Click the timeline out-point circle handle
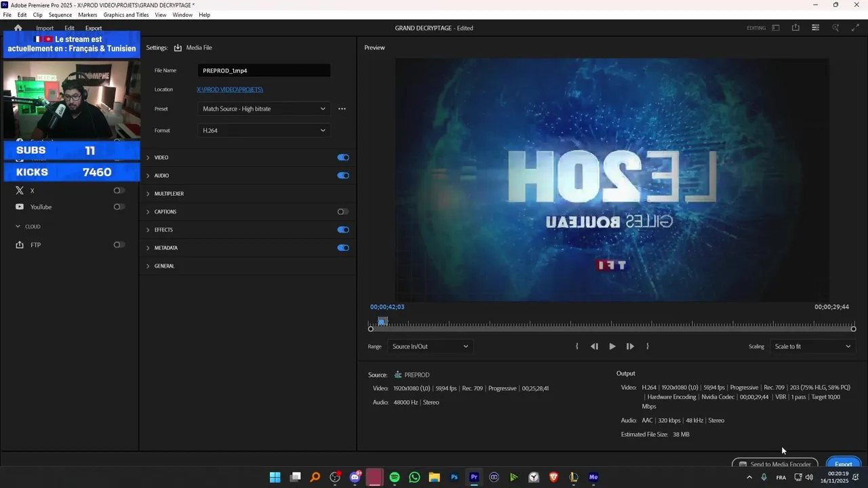The image size is (868, 488). coord(853,329)
